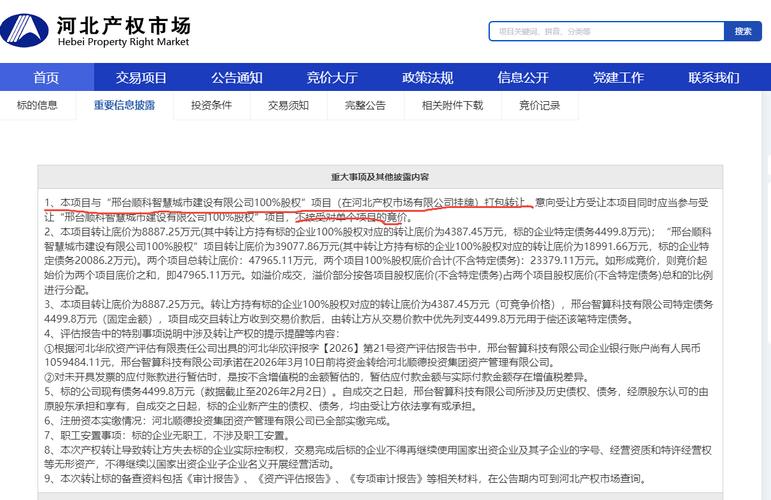Image resolution: width=771 pixels, height=500 pixels.
Task: Switch to the 投资条件 tab
Action: pos(211,105)
